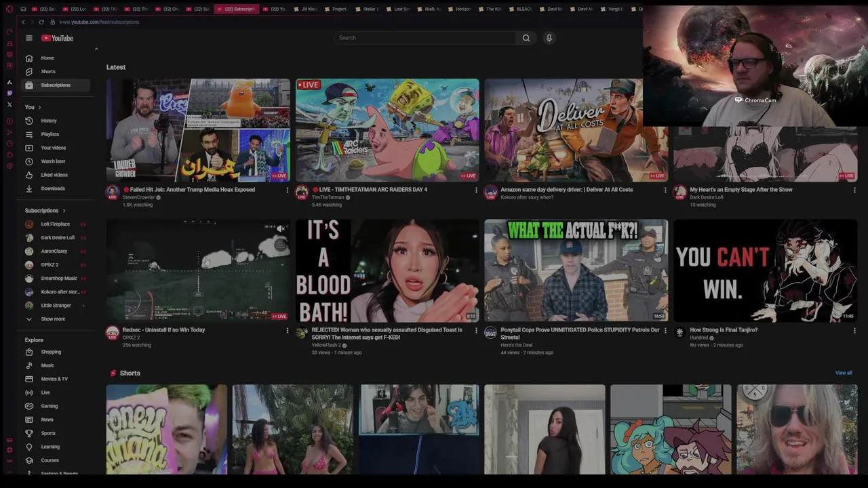Collapse sidebar section with the up arrow
The width and height of the screenshot is (868, 488).
[96, 49]
